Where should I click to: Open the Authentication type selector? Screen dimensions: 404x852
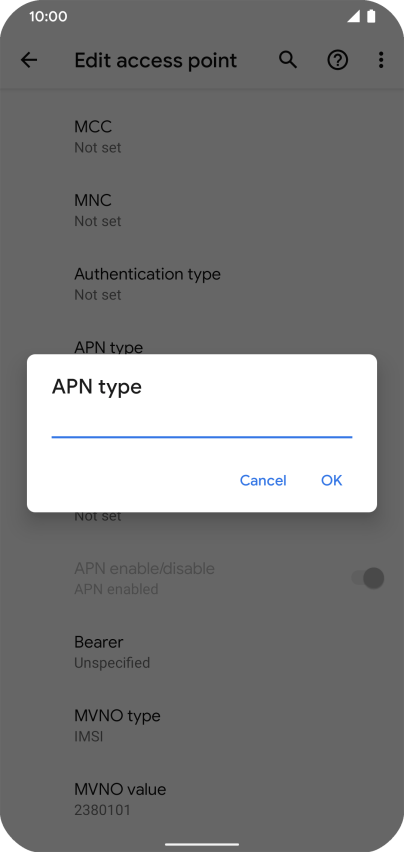pos(202,284)
